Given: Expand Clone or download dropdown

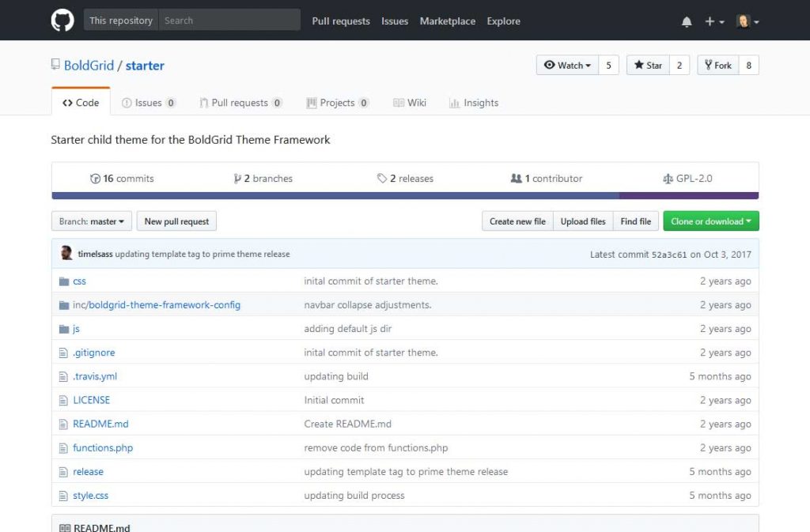Looking at the screenshot, I should (711, 221).
